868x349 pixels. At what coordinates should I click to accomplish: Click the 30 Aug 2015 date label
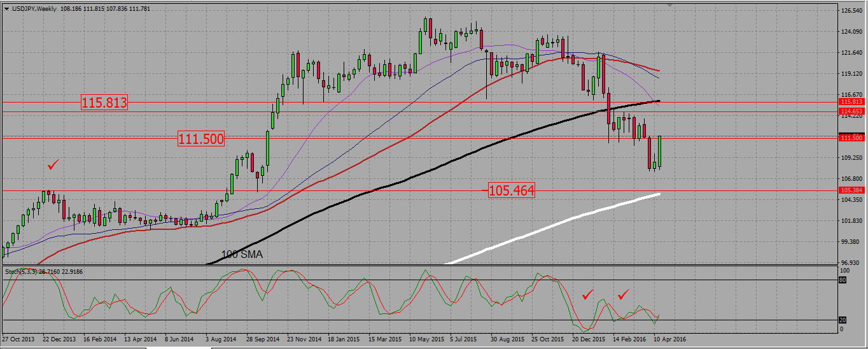click(x=508, y=339)
